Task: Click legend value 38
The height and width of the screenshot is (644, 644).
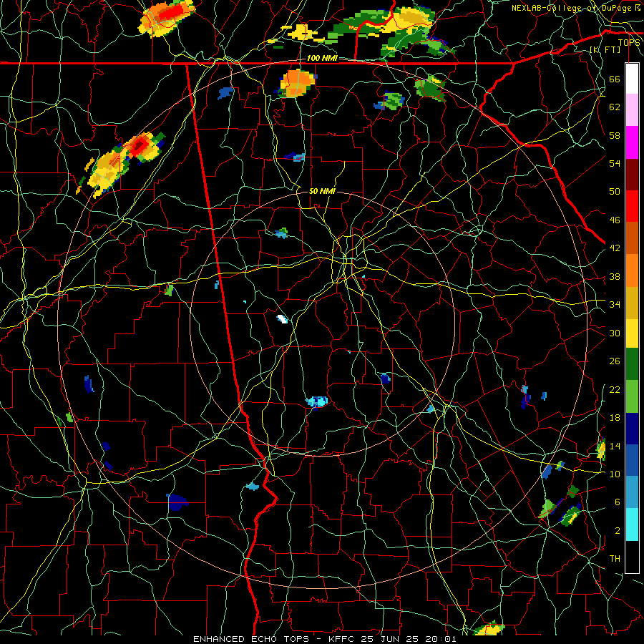Action: pos(615,276)
